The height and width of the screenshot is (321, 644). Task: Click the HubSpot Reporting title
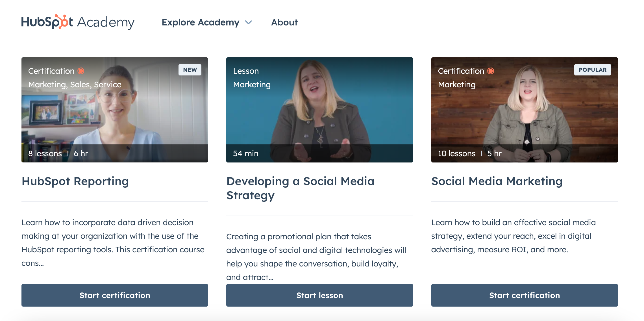[x=75, y=181]
